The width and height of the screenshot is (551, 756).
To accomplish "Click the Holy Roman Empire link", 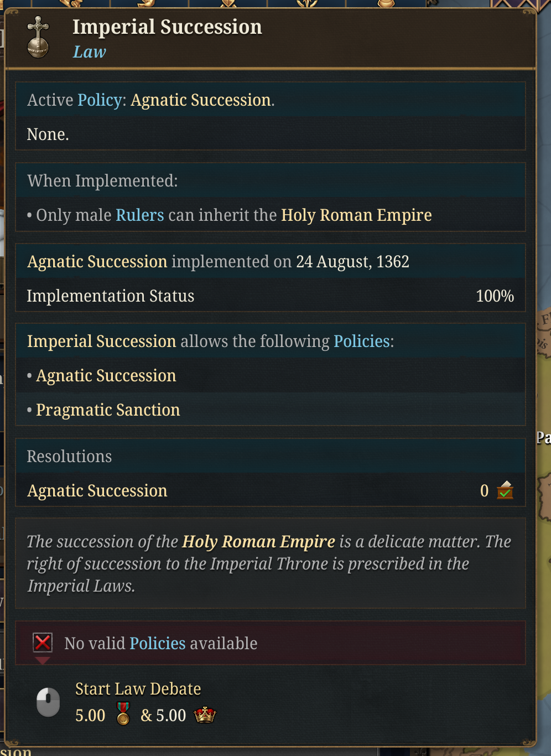I will pos(356,215).
